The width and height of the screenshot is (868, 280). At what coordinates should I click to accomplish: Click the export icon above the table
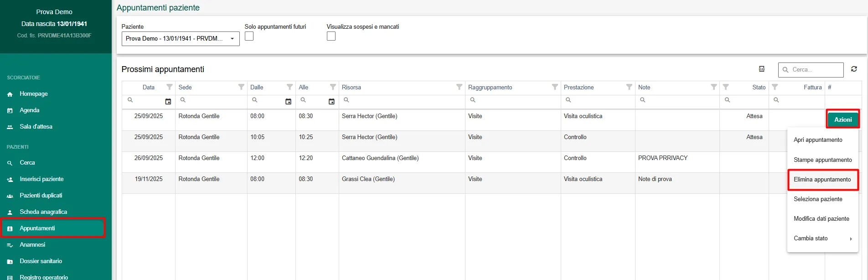(x=761, y=69)
